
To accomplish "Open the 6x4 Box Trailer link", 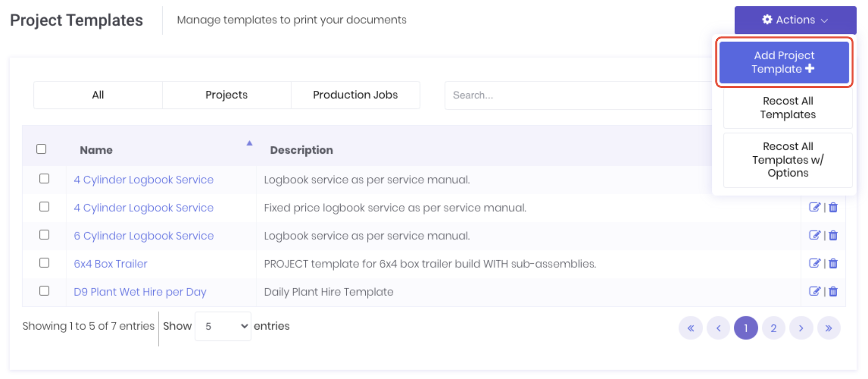I will click(111, 264).
